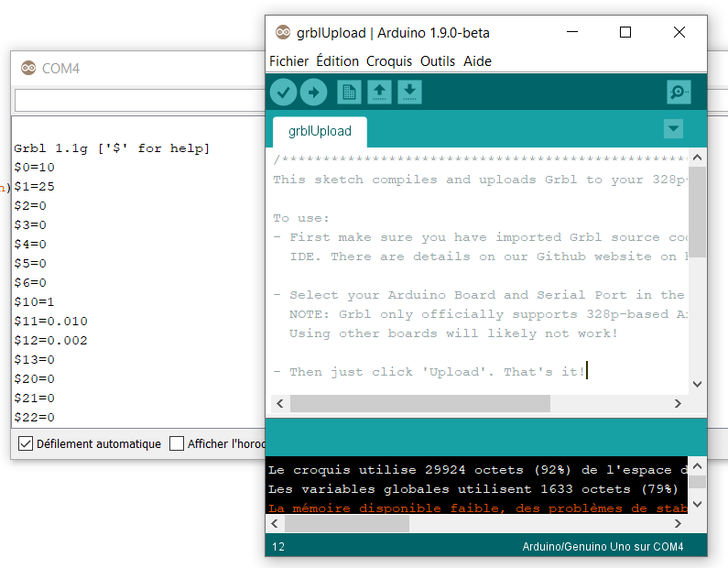Click the '$11=0.010' setting line
Viewport: 728px width, 568px height.
(50, 322)
